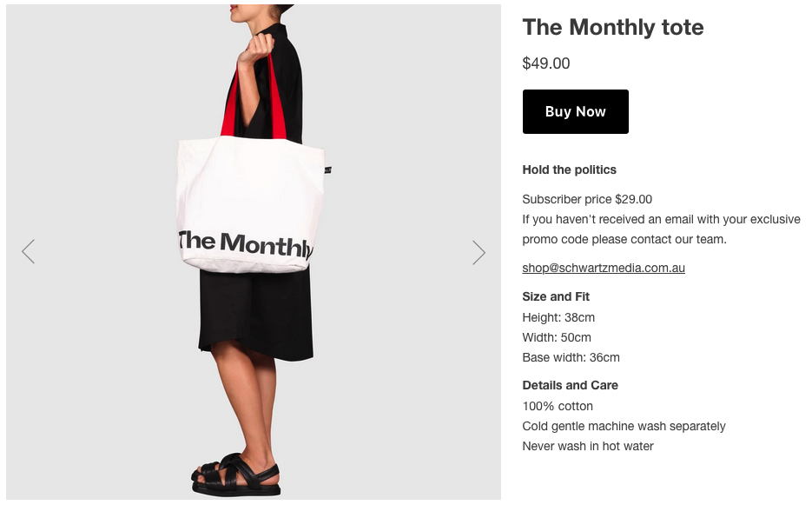This screenshot has height=505, width=812.
Task: Click the "Never wash in hot water" line
Action: tap(588, 446)
